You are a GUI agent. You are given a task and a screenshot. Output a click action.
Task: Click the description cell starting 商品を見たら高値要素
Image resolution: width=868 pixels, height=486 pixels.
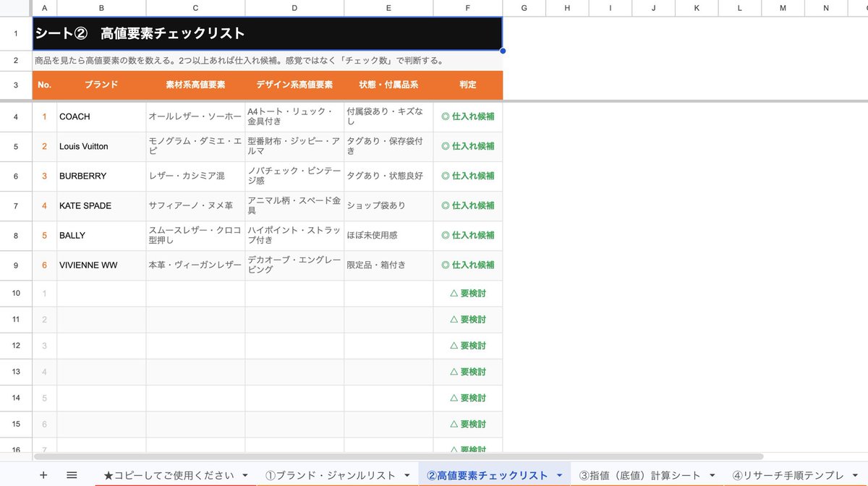[x=268, y=61]
